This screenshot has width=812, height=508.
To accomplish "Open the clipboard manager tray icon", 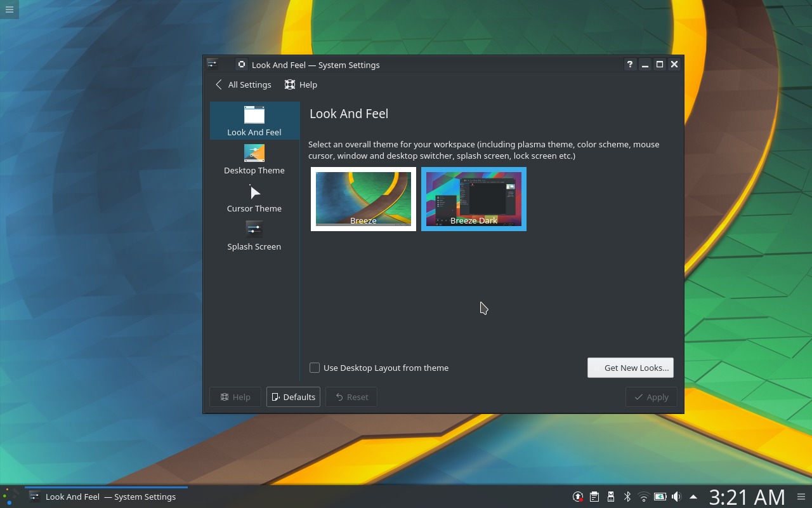I will coord(594,497).
